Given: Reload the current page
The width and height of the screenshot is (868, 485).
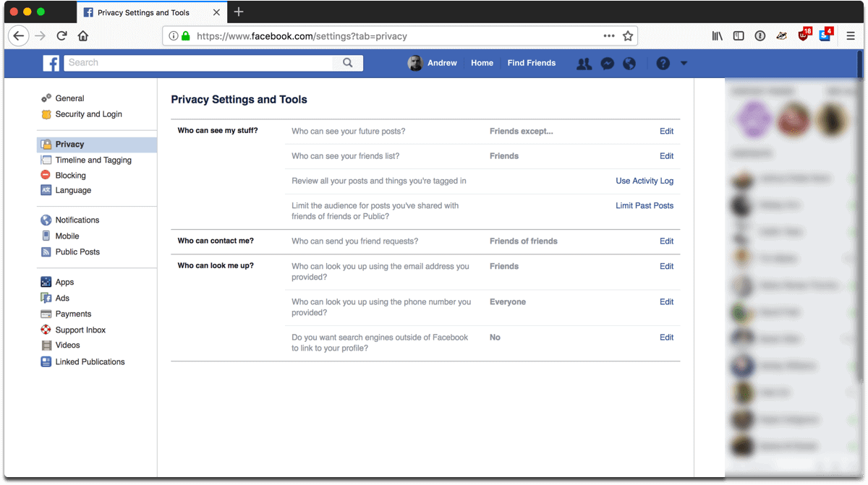Looking at the screenshot, I should 62,36.
